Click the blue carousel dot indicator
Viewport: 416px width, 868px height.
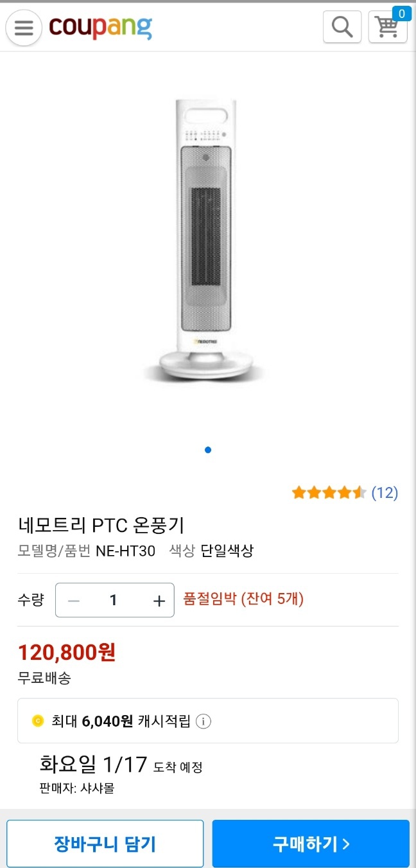(x=207, y=450)
